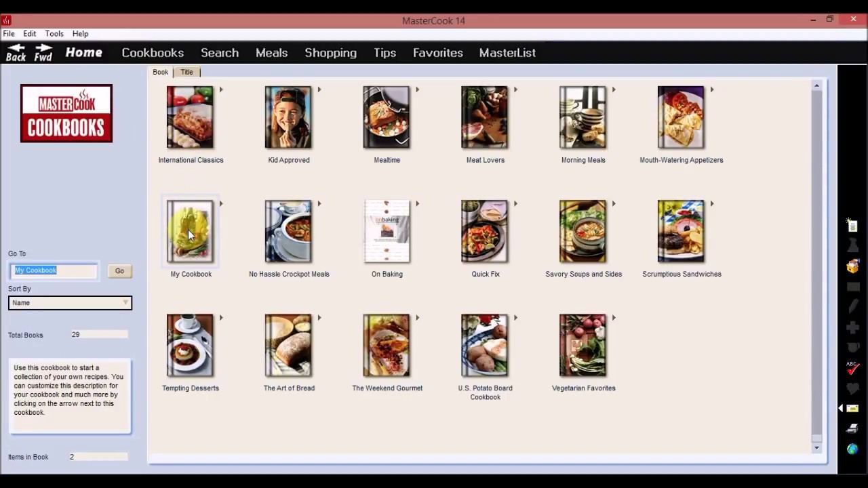This screenshot has width=868, height=488.
Task: Click the MasterCook Cookbooks logo
Action: click(x=66, y=113)
